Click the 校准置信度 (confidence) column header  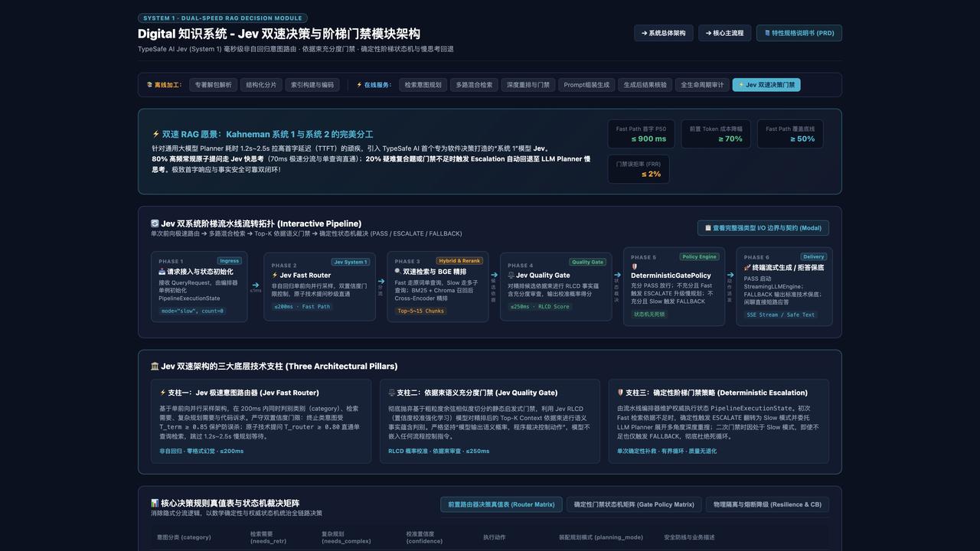(425, 537)
